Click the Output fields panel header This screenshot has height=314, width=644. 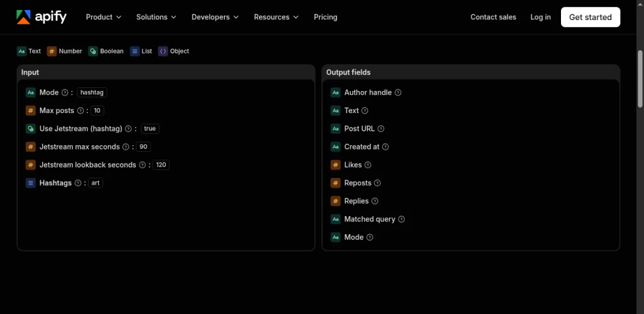(x=470, y=72)
